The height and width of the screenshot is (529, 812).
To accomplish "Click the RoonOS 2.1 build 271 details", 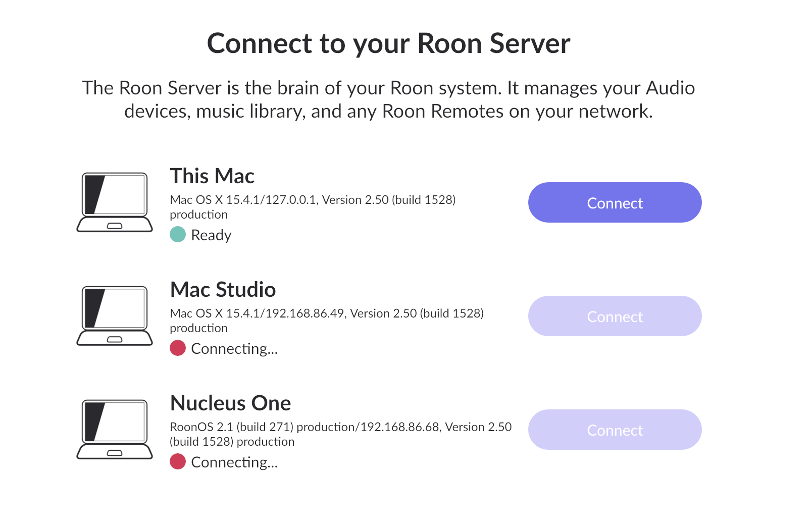I will [x=341, y=434].
